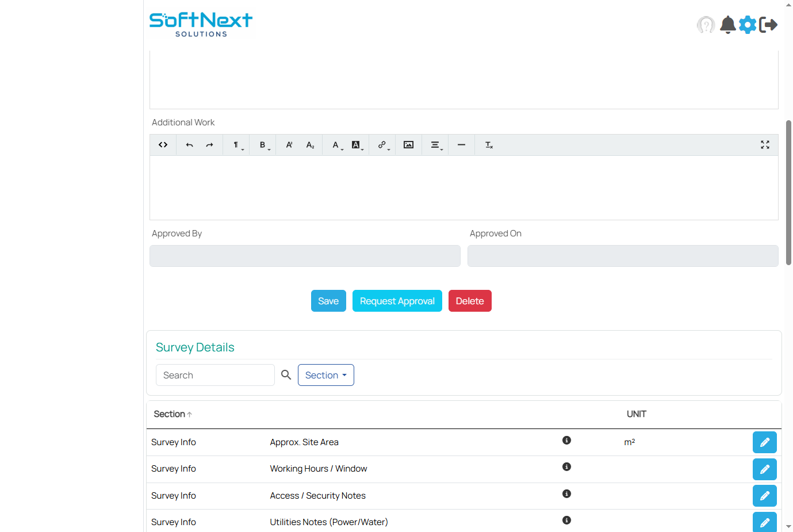Open the font color dropdown in the editor

click(335, 144)
